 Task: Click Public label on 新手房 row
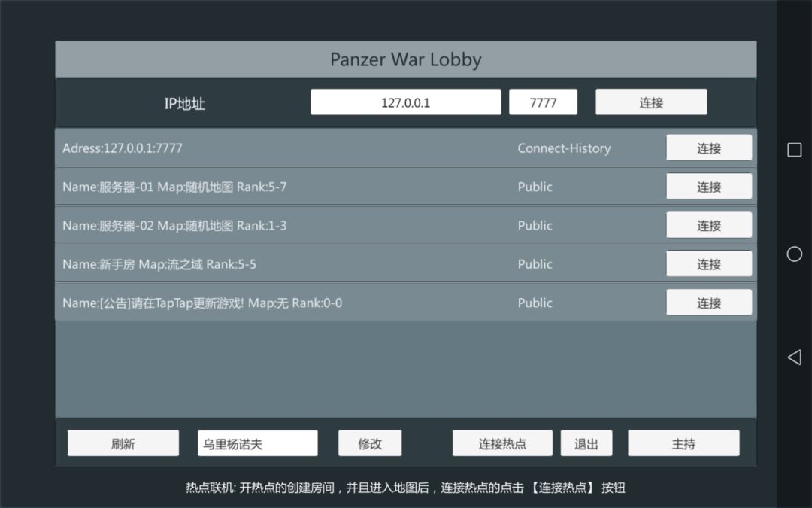coord(535,264)
